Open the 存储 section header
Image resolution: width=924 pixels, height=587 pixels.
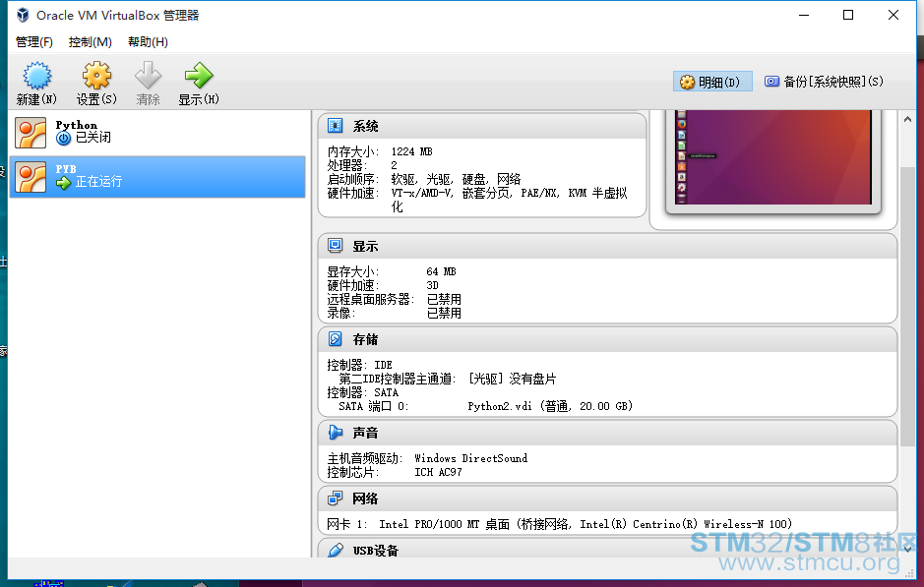[x=607, y=339]
